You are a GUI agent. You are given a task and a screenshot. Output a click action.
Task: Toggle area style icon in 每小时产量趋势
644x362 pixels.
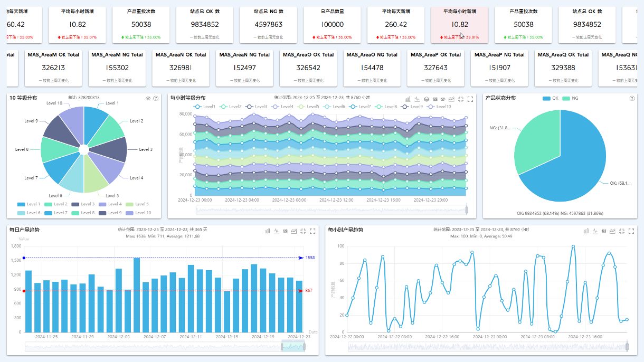[x=612, y=231]
